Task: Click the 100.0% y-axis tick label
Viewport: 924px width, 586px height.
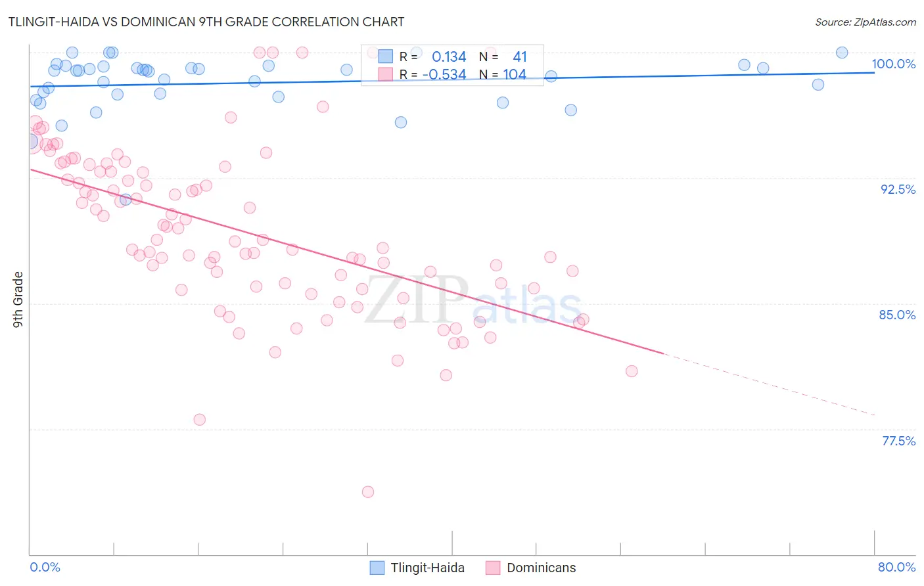Action: click(893, 64)
